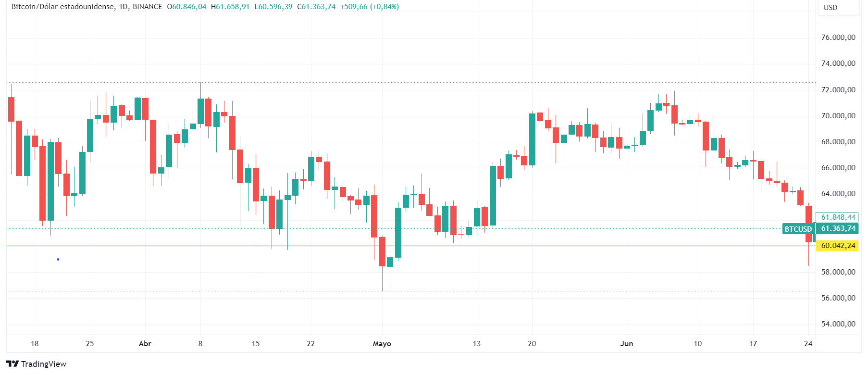Screen dimensions: 868x375
Task: Click the 72.000,00 price axis label
Action: 838,90
